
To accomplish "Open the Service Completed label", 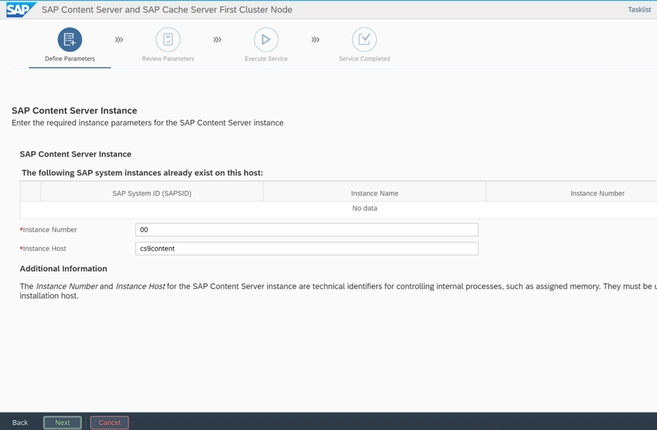I will tap(364, 59).
